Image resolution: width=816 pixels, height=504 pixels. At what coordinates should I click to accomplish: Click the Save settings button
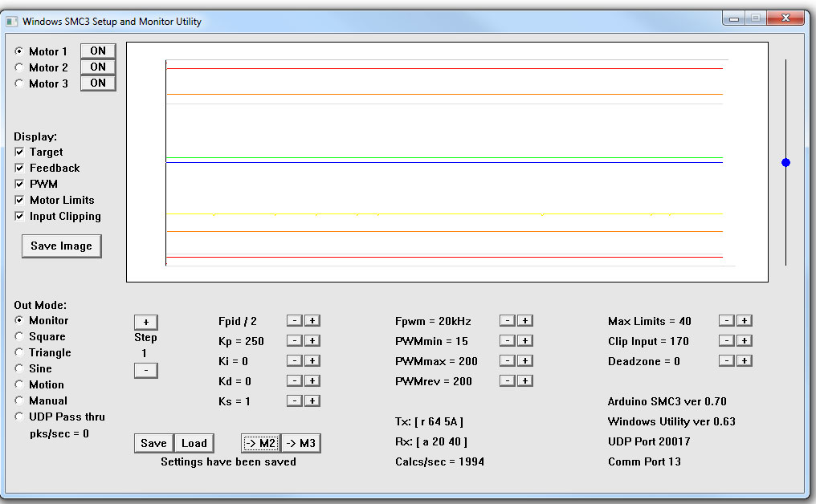[153, 443]
